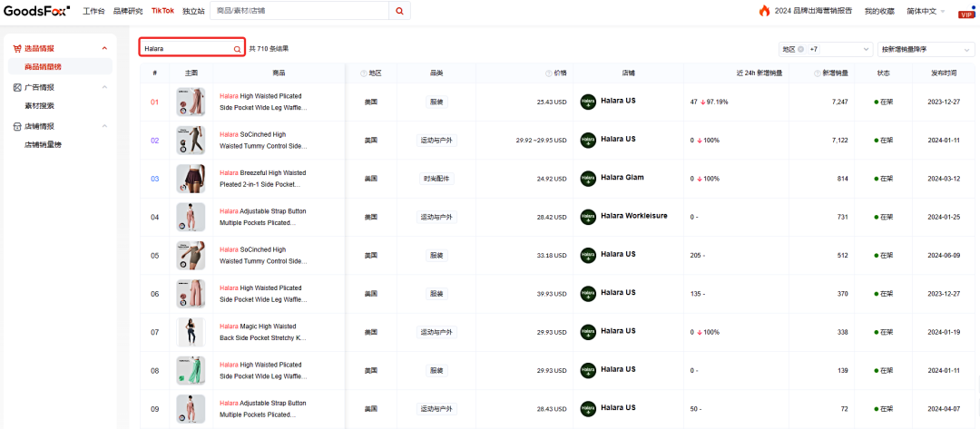Image resolution: width=980 pixels, height=429 pixels.
Task: Click the help icon next to 新增销量 header
Action: click(817, 73)
